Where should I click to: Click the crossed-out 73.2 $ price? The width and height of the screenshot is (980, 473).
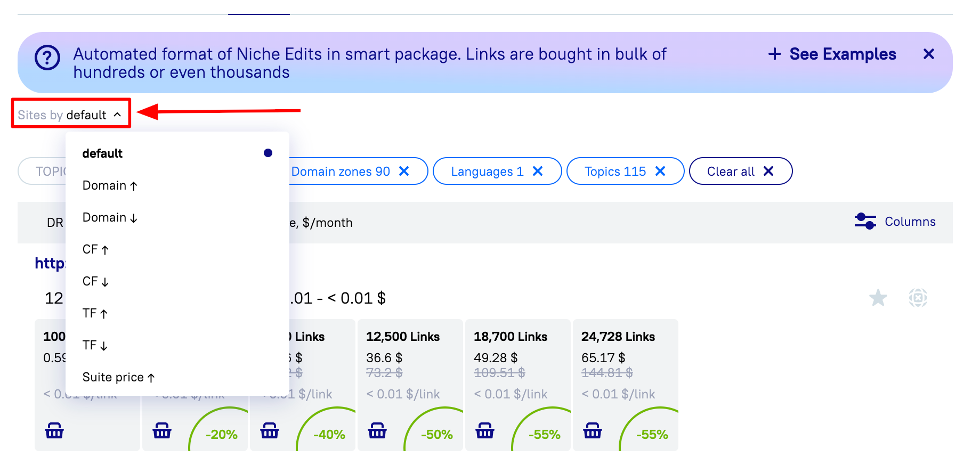click(384, 373)
